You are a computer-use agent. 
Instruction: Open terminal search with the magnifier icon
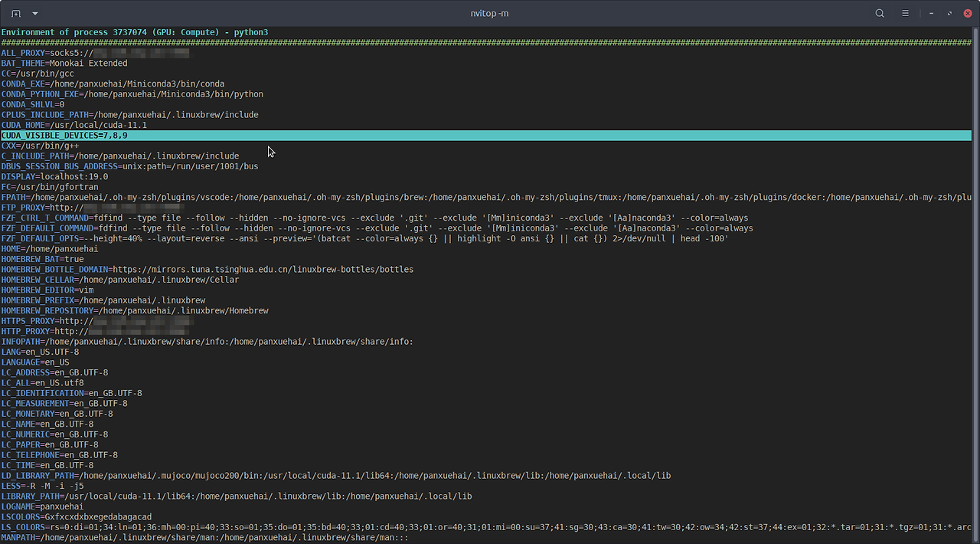click(x=880, y=13)
